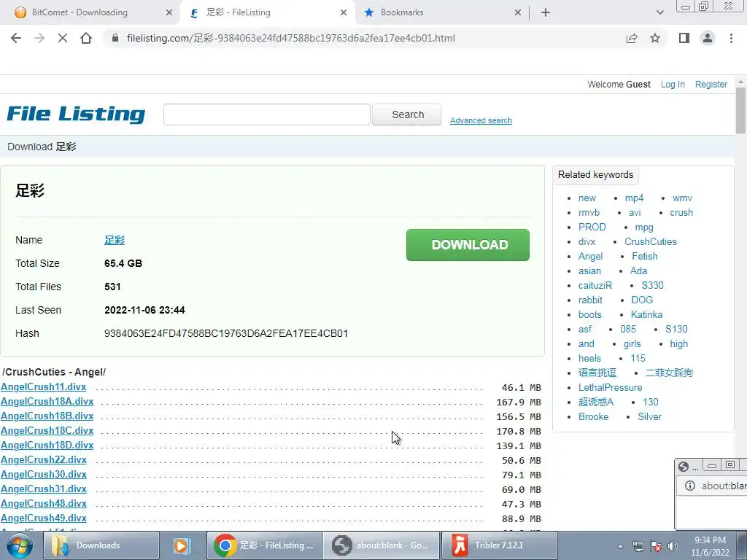Viewport: 747px width, 560px height.
Task: Click the 'S330' related keyword
Action: coord(652,286)
